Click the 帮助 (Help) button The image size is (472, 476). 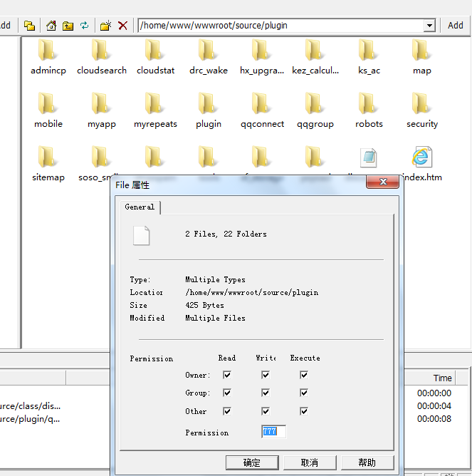coord(367,462)
